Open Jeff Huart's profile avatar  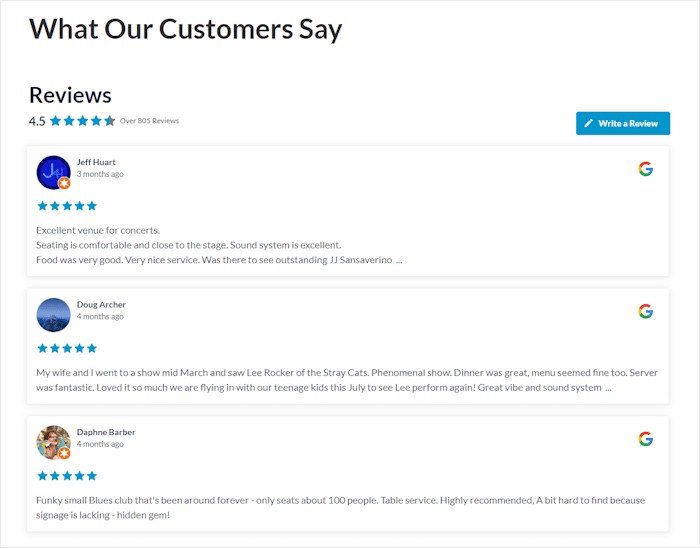tap(53, 172)
